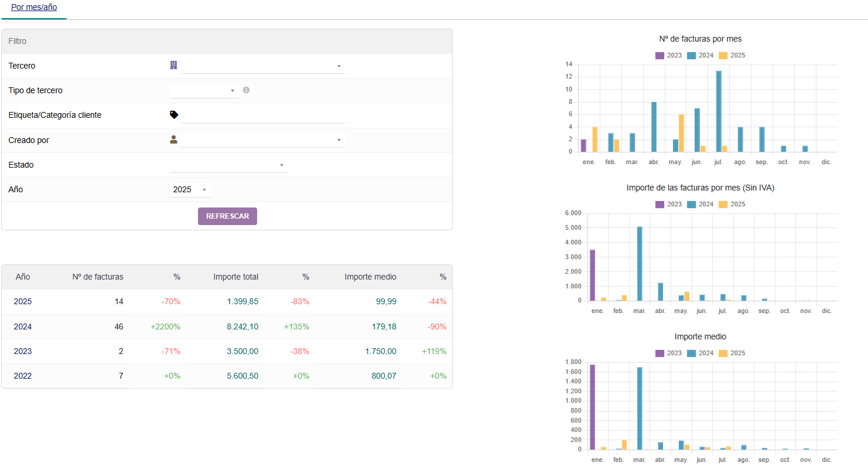Toggle 2024 legend in Importe de las facturas chart

tap(700, 205)
